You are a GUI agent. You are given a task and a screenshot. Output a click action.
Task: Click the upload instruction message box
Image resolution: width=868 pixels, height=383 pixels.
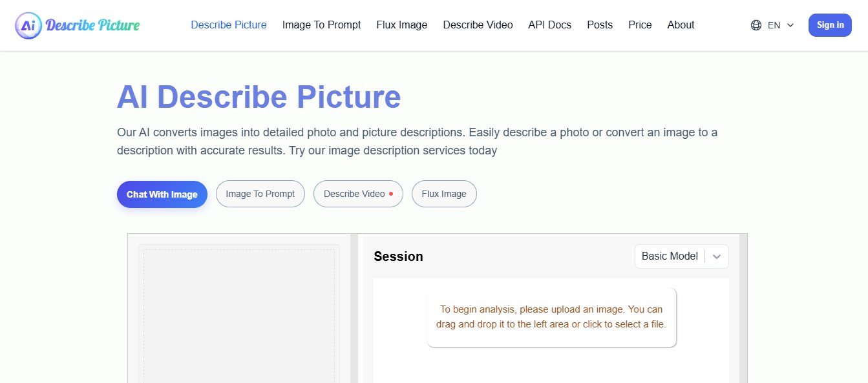coord(551,317)
